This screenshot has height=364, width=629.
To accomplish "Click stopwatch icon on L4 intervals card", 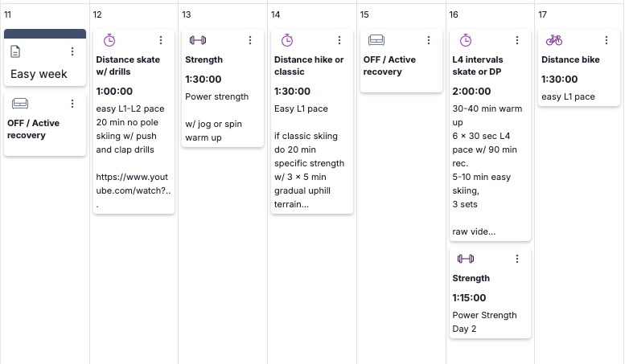I will pos(466,40).
